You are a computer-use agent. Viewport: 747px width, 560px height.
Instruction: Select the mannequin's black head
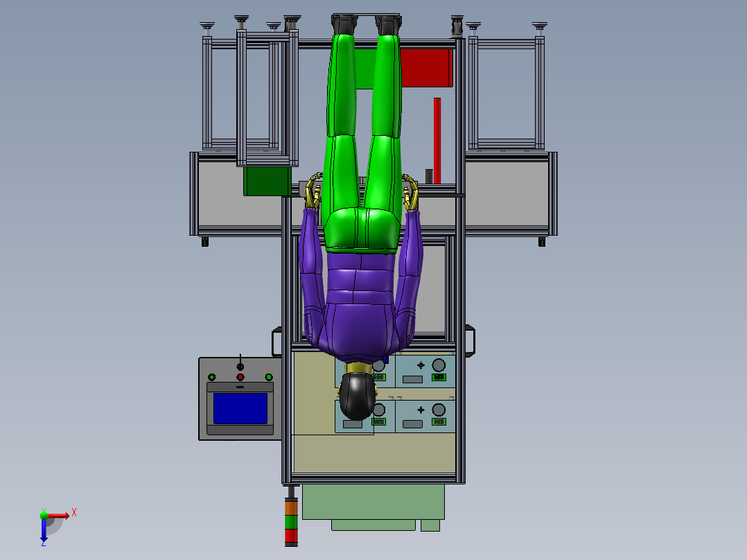358,396
